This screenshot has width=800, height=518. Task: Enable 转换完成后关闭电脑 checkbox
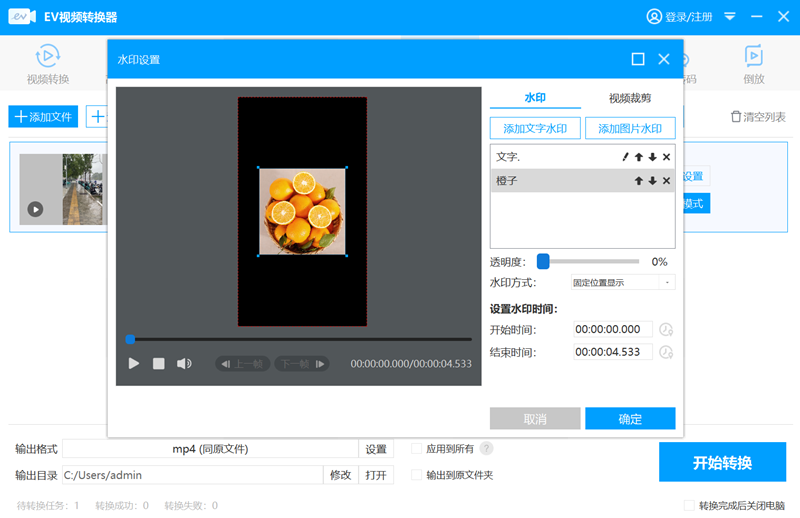pyautogui.click(x=689, y=505)
